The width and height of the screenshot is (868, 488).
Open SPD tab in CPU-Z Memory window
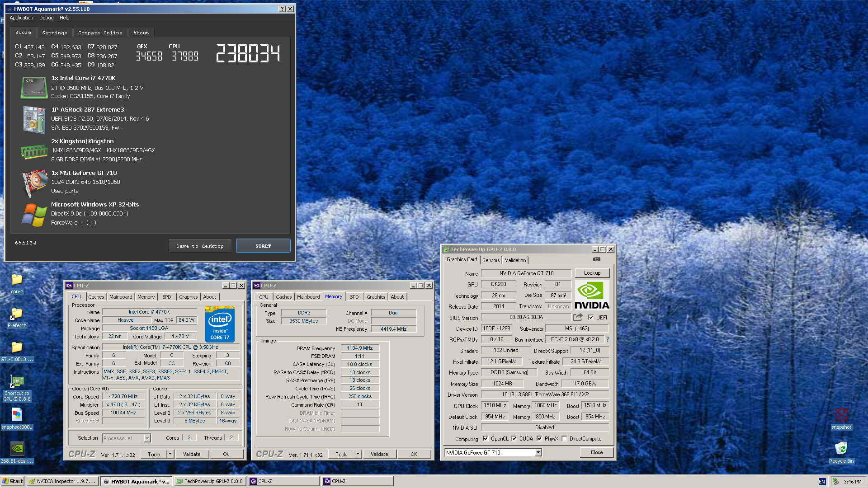(354, 297)
